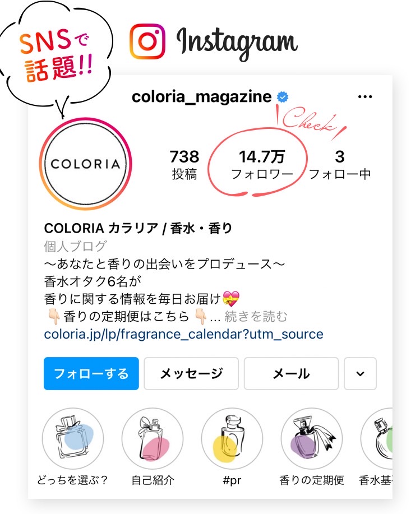
Task: Click the coloria_magazine username title
Action: pyautogui.click(x=202, y=97)
